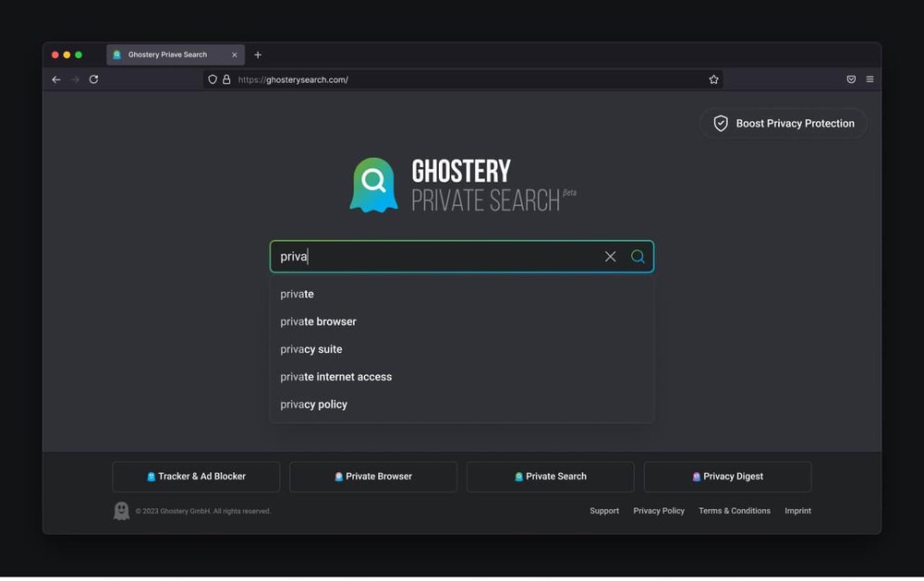This screenshot has height=581, width=924.
Task: Reload the page with the refresh icon
Action: pyautogui.click(x=93, y=79)
